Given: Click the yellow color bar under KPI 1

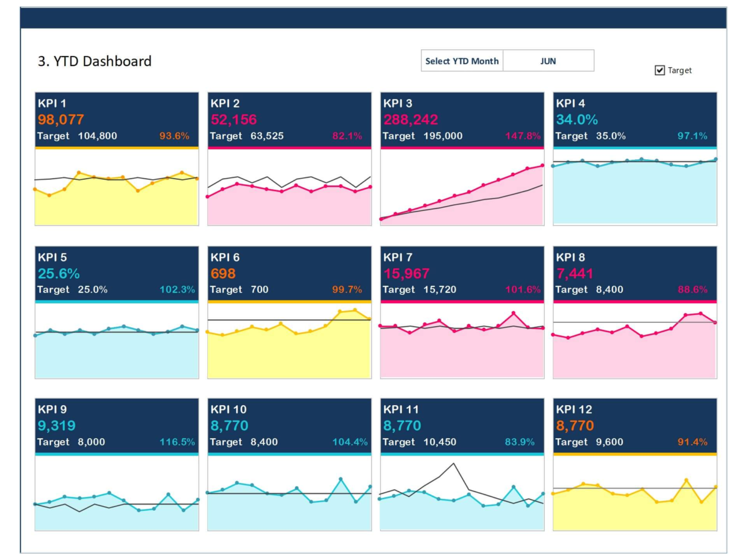Looking at the screenshot, I should 116,148.
